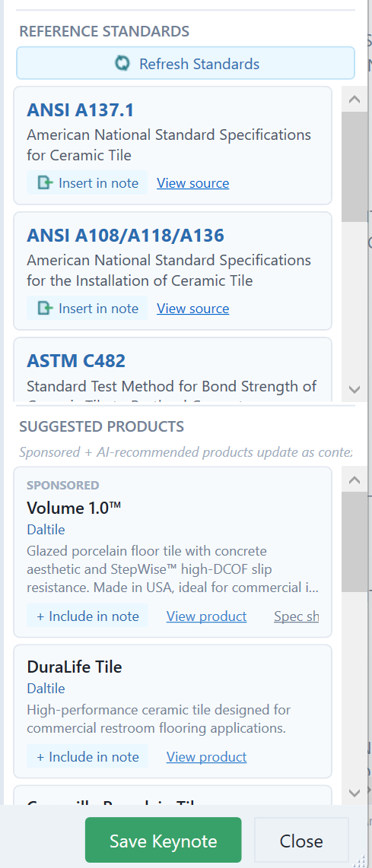Select the Volume 1.0™ product title

click(74, 508)
